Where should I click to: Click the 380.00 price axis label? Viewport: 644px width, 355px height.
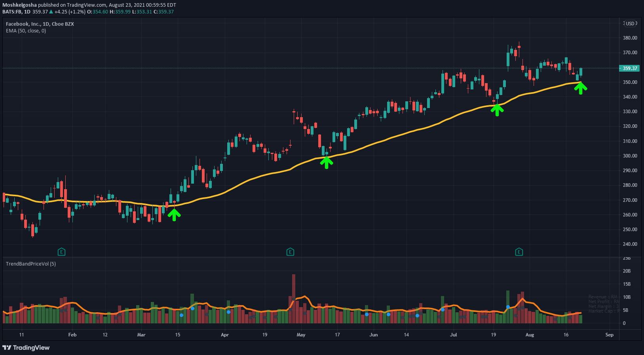(x=630, y=38)
